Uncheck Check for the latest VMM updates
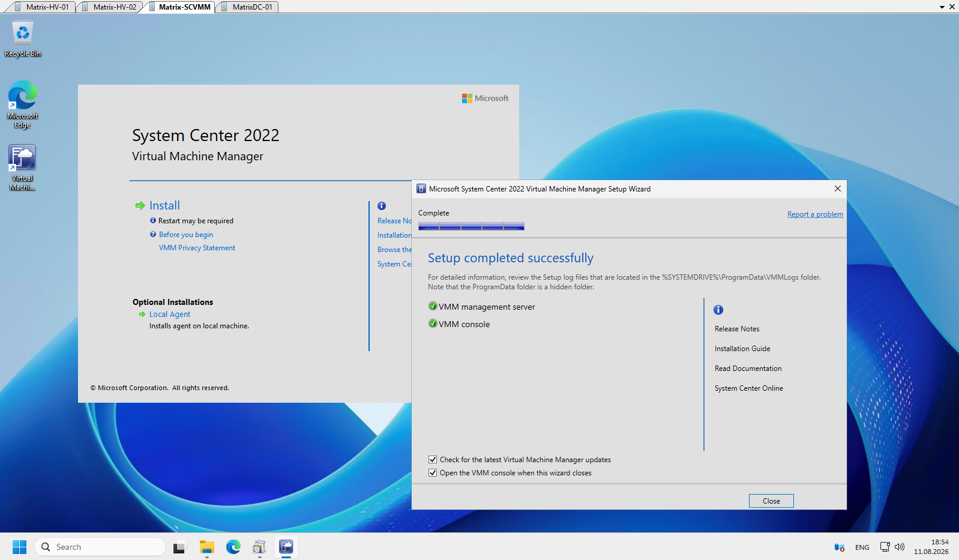Screen dimensions: 959x560 point(433,460)
